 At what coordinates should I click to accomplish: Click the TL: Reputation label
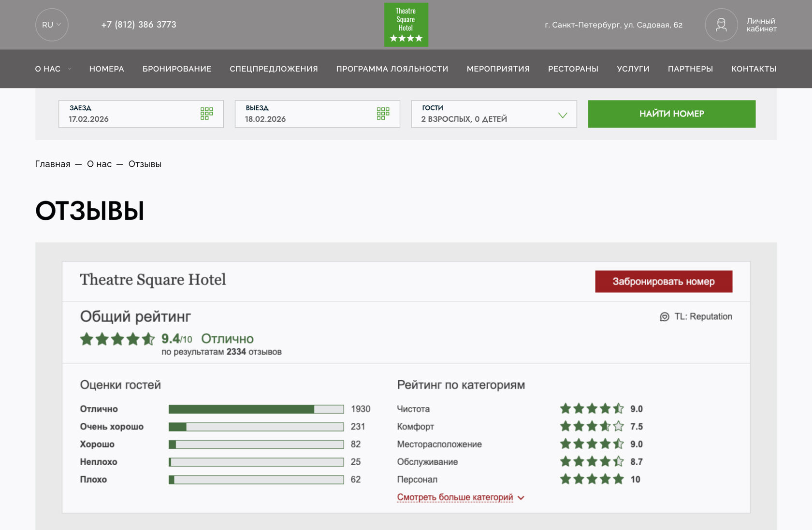pos(703,316)
